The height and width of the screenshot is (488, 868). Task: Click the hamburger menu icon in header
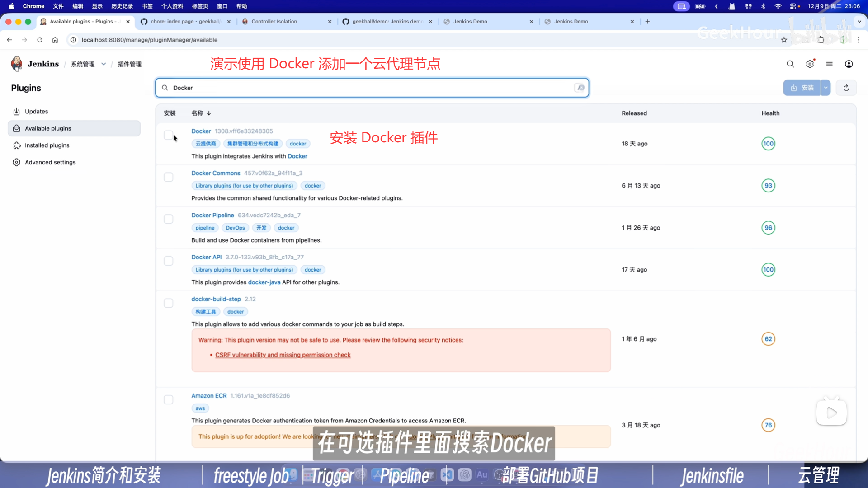(829, 64)
